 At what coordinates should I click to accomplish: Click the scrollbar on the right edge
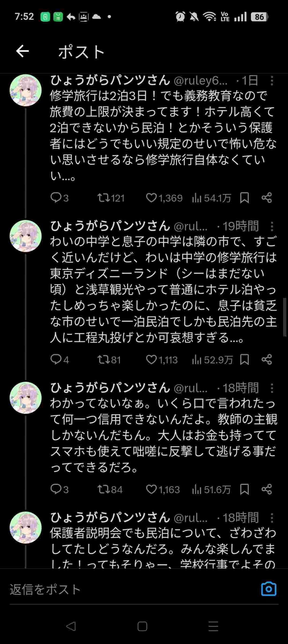285,317
